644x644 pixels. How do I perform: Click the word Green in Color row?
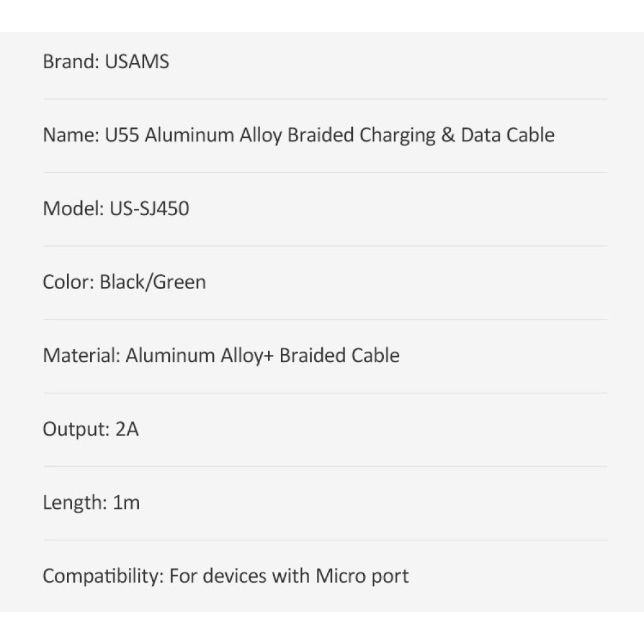click(x=180, y=282)
